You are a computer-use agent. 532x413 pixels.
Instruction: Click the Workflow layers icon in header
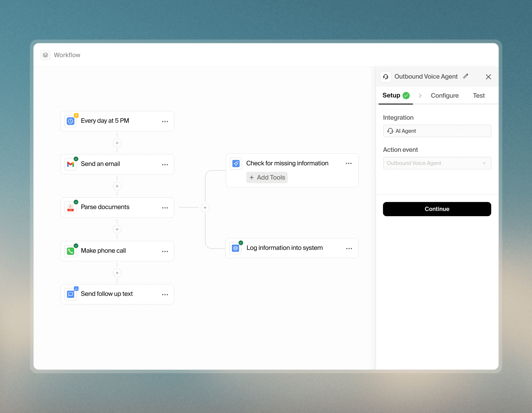46,55
